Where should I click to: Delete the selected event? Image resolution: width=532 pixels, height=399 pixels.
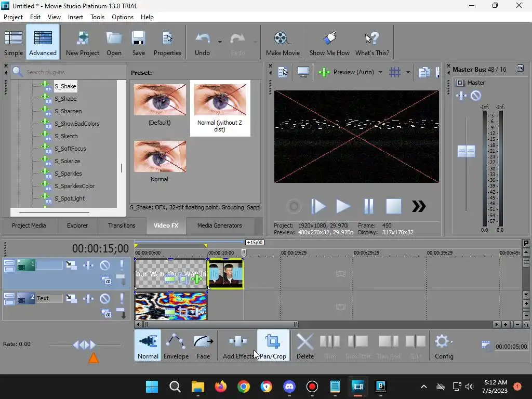(305, 345)
